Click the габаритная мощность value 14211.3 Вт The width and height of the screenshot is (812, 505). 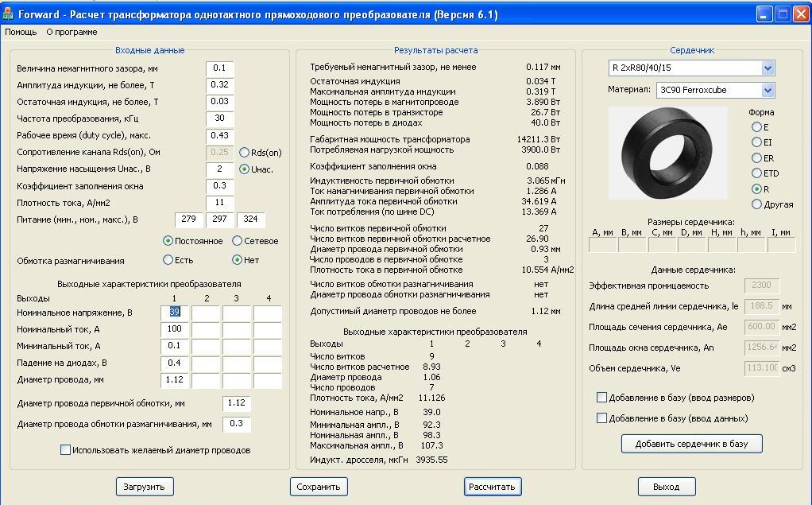coord(539,139)
